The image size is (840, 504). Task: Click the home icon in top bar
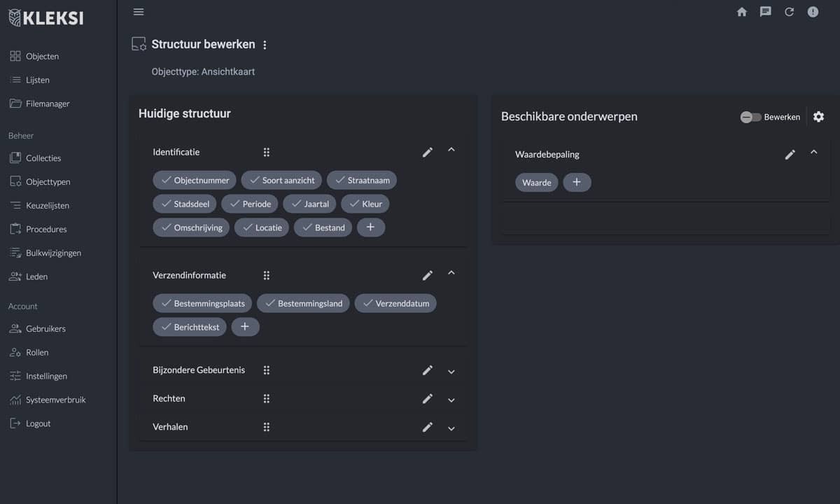(742, 12)
